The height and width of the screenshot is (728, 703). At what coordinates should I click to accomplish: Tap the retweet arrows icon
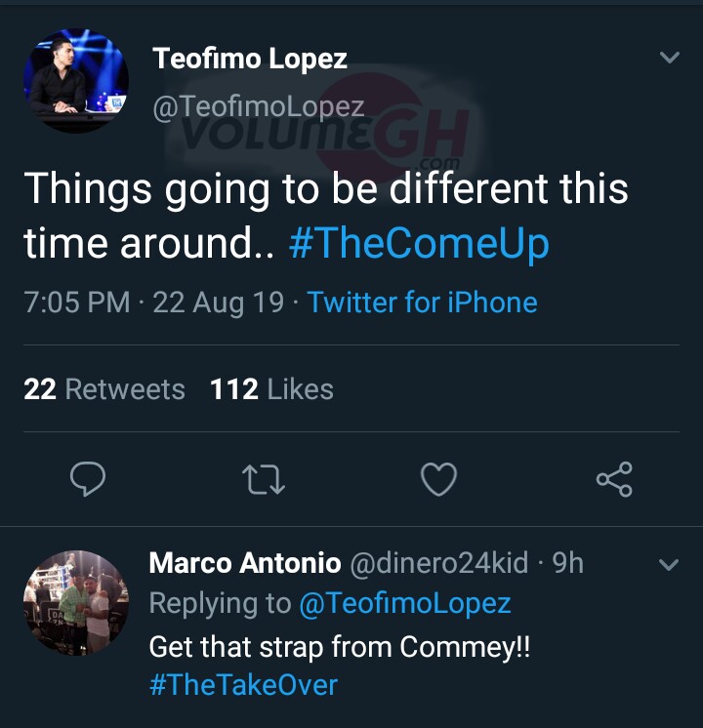coord(263,479)
